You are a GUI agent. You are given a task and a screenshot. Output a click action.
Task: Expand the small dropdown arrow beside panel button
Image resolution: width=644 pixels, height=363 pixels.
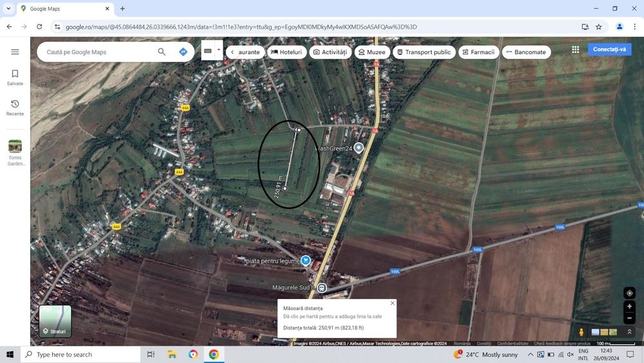coord(218,50)
